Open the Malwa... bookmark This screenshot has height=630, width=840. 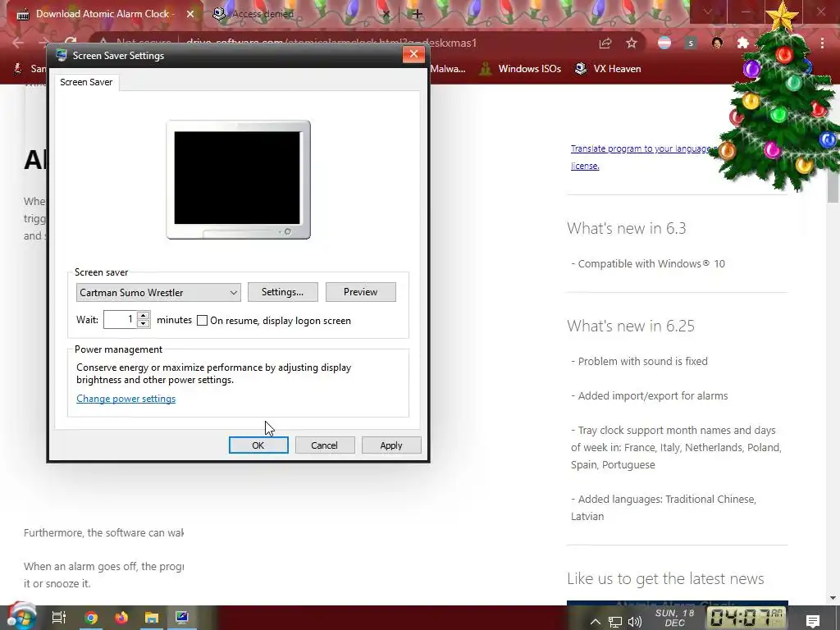coord(448,69)
